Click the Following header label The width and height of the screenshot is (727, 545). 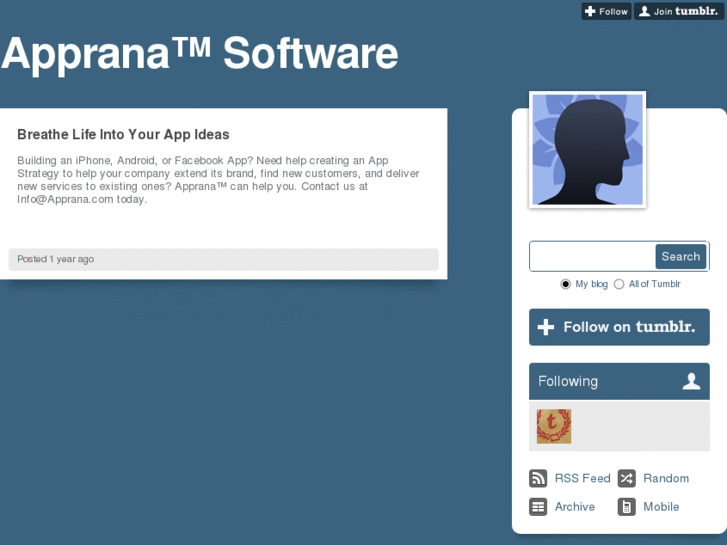tap(568, 381)
